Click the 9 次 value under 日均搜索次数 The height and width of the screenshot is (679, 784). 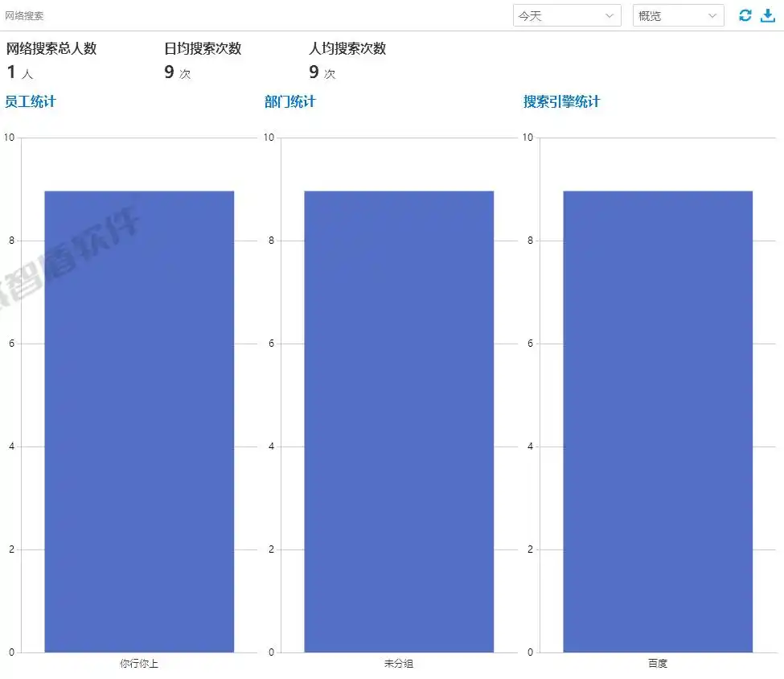[x=178, y=72]
